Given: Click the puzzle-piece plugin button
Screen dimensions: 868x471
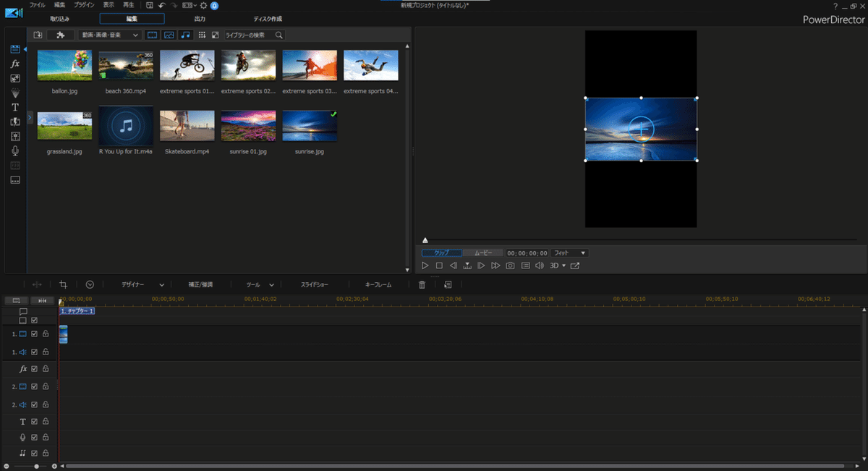Looking at the screenshot, I should coord(61,35).
